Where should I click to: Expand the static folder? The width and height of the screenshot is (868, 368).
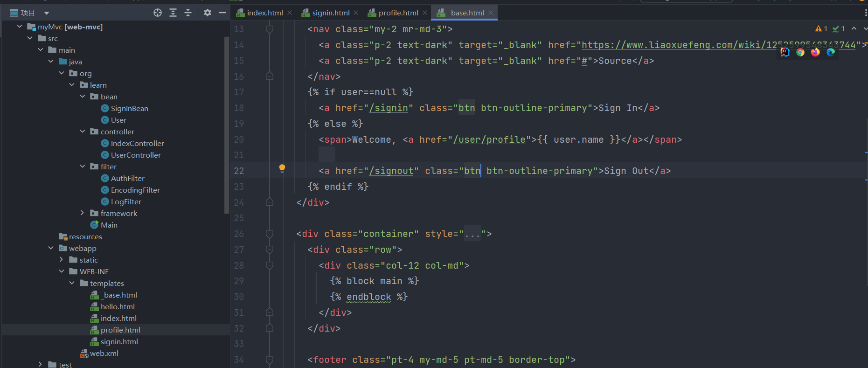(x=62, y=260)
